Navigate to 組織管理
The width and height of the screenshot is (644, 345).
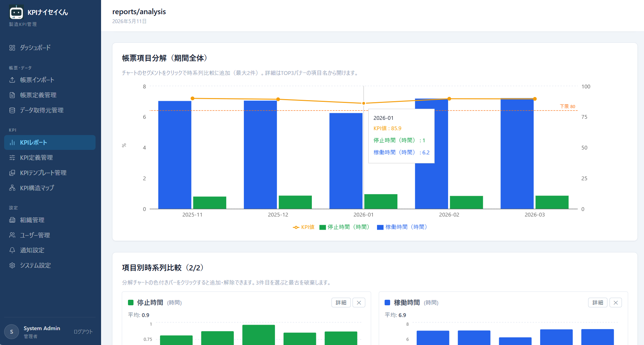click(x=50, y=220)
